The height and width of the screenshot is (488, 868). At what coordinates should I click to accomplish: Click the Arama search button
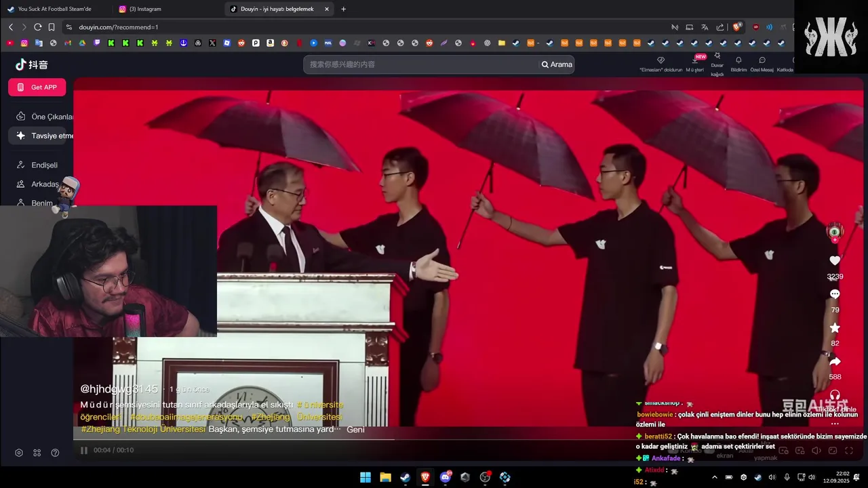pos(557,64)
